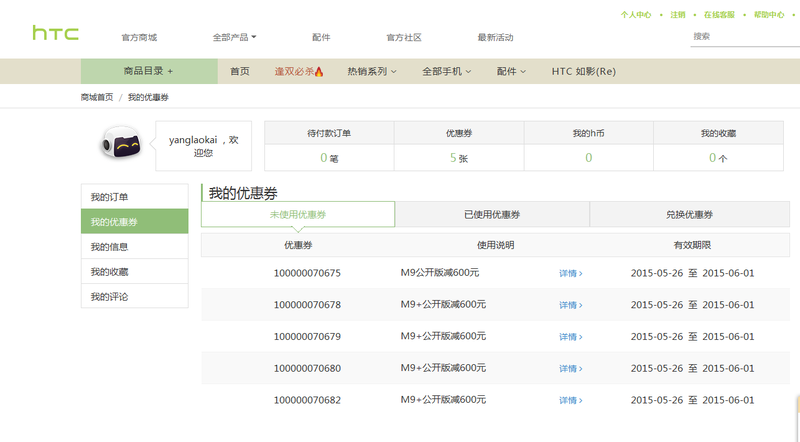Click the 搜索 search field

click(x=745, y=37)
